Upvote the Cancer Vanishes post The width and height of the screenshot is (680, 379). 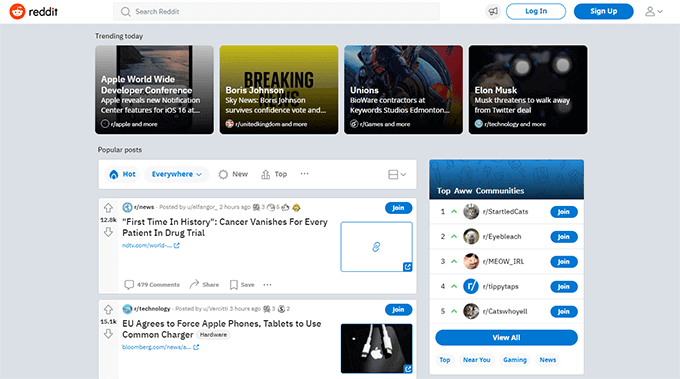[108, 208]
